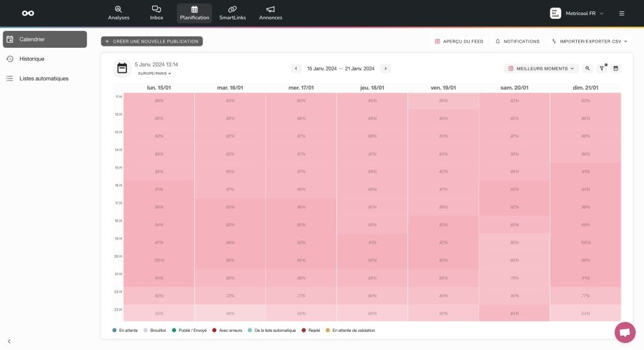Open the Analyses section
The image size is (644, 350).
coord(118,13)
